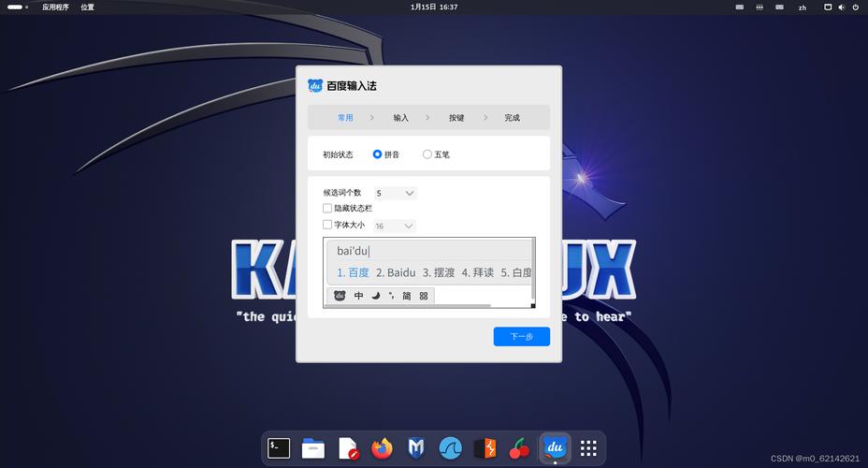Launch Burp Suite orange icon in dock
The image size is (868, 468).
tap(485, 448)
